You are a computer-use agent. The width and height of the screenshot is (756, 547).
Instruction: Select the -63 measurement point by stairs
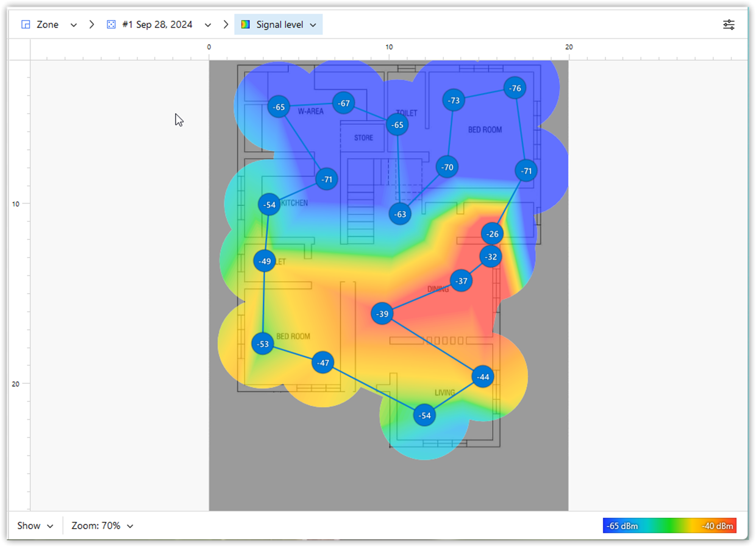tap(400, 214)
